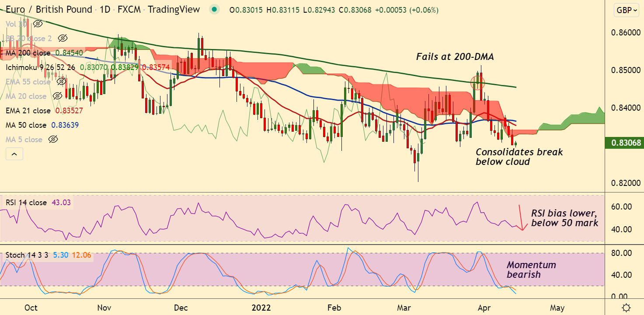
Task: Click the MA 50 value 0.83639
Action: pos(65,125)
